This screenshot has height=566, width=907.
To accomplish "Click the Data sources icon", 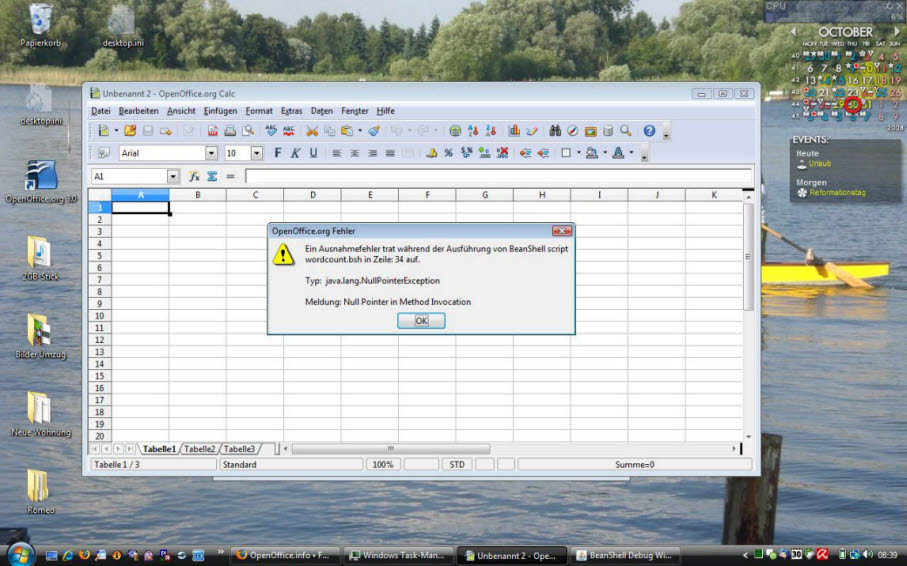I will 608,131.
